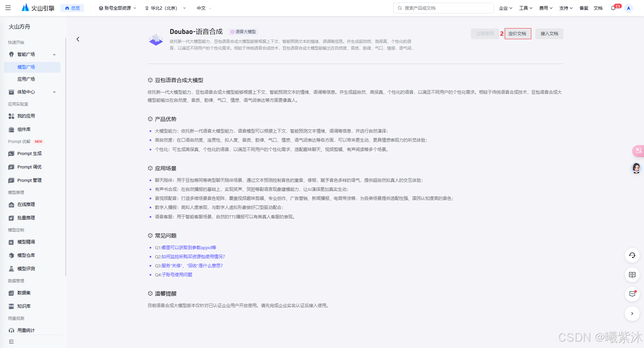This screenshot has width=644, height=348.
Task: Open the user avatar A
Action: (629, 8)
